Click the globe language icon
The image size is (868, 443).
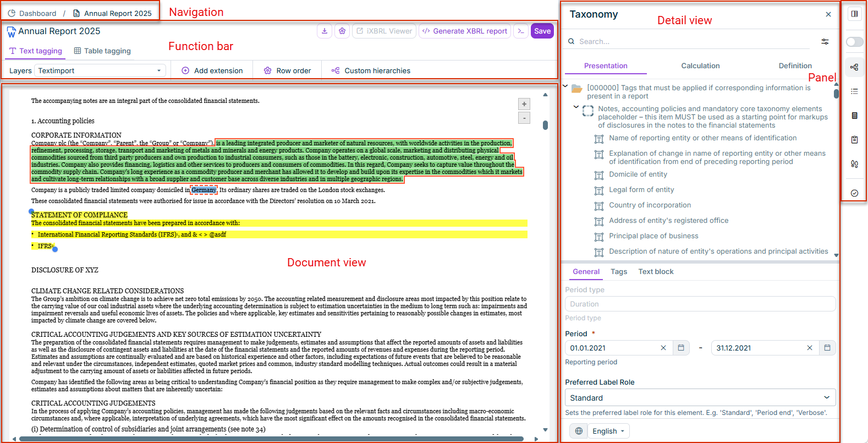click(x=579, y=431)
